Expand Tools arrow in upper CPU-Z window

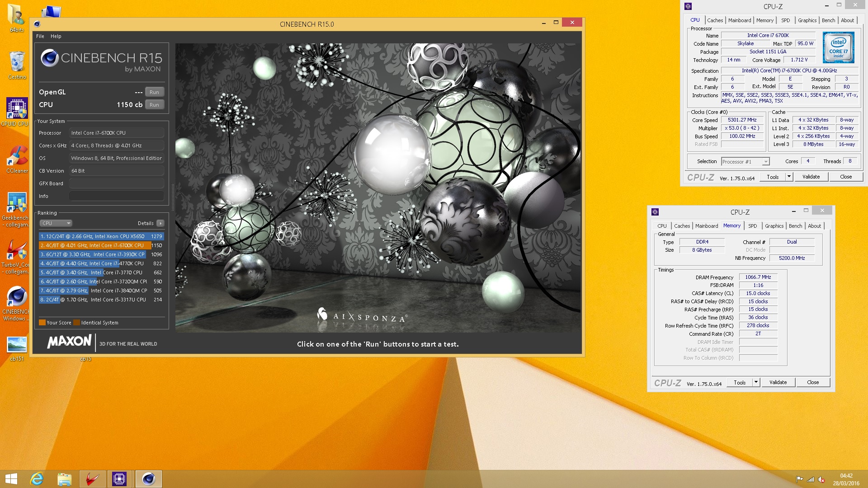(x=789, y=177)
